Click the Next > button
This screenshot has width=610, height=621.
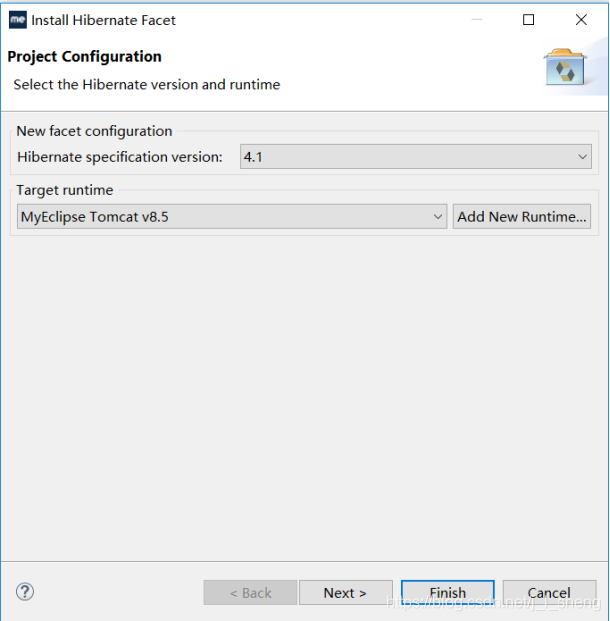click(345, 592)
